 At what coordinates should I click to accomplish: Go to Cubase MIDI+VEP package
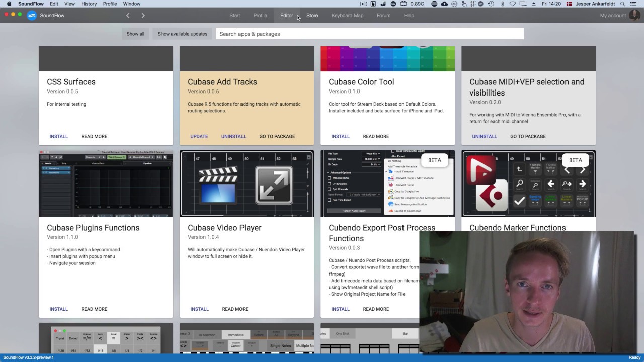tap(528, 136)
